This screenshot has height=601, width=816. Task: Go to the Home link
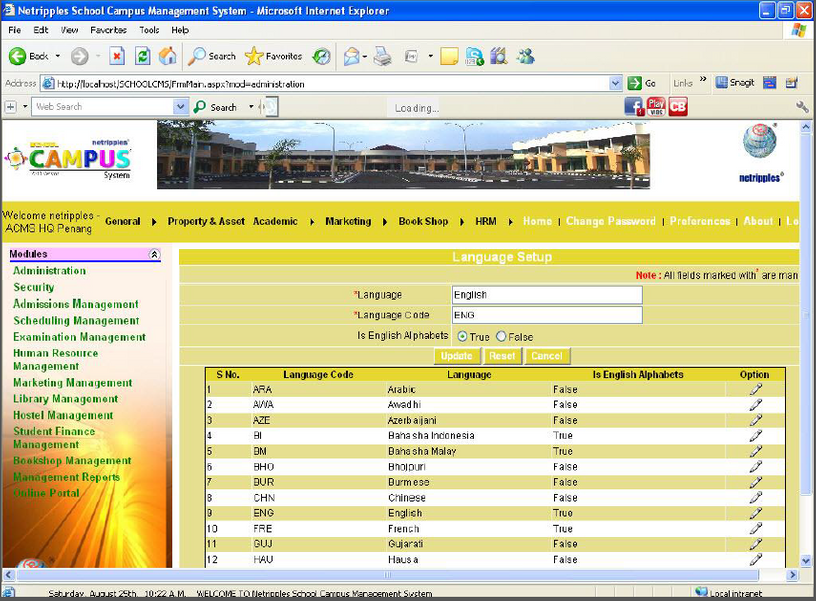(x=537, y=221)
